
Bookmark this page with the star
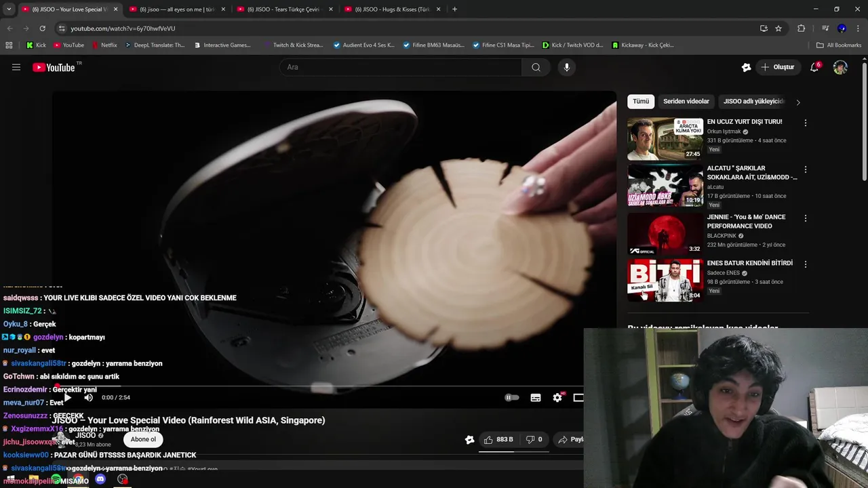[778, 28]
